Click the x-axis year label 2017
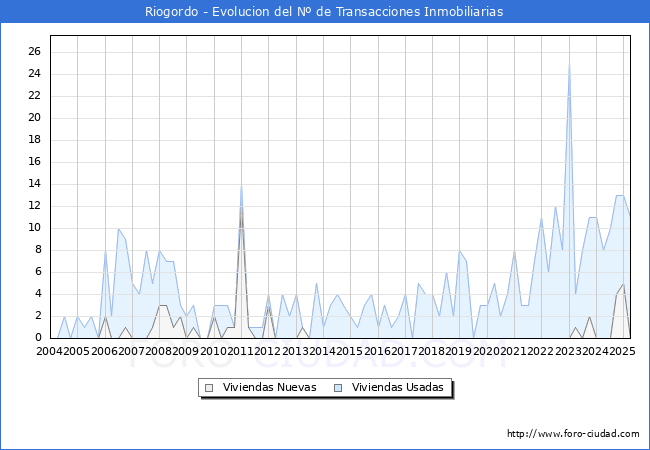This screenshot has width=650, height=450. click(405, 351)
